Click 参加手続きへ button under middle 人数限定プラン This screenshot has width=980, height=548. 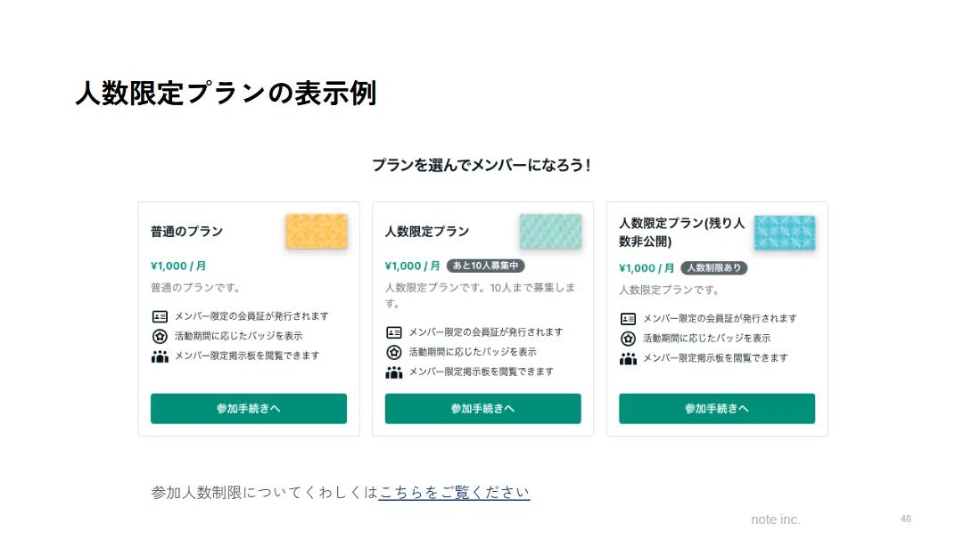point(483,409)
